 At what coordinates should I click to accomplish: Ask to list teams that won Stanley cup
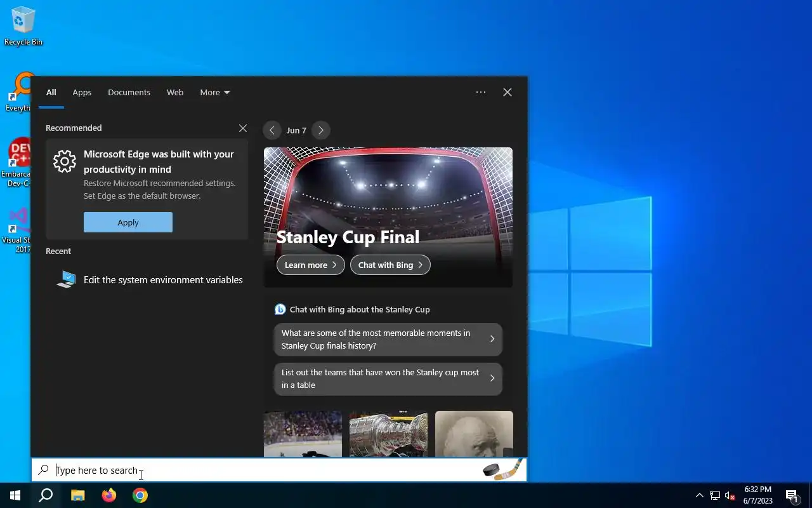(388, 378)
